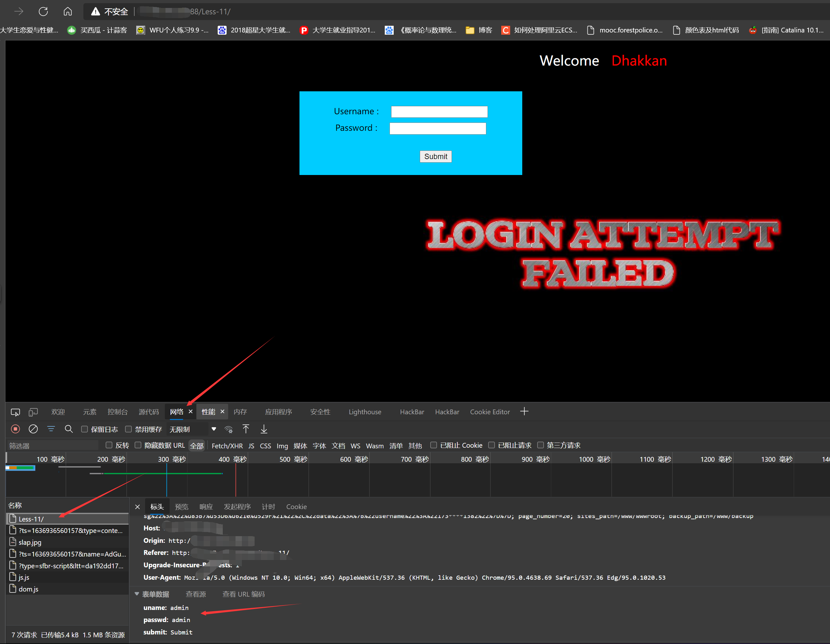Click the inspect element picker icon
830x644 pixels.
pyautogui.click(x=15, y=412)
